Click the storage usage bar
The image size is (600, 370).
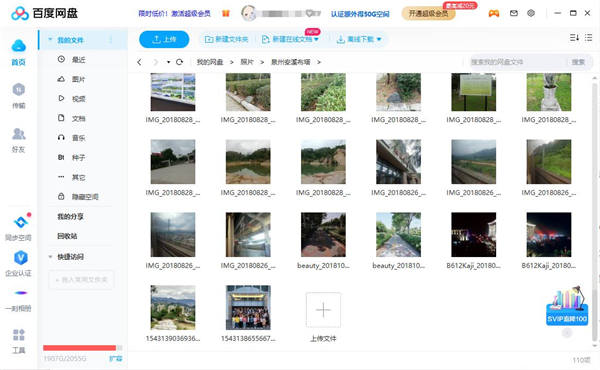tap(83, 348)
